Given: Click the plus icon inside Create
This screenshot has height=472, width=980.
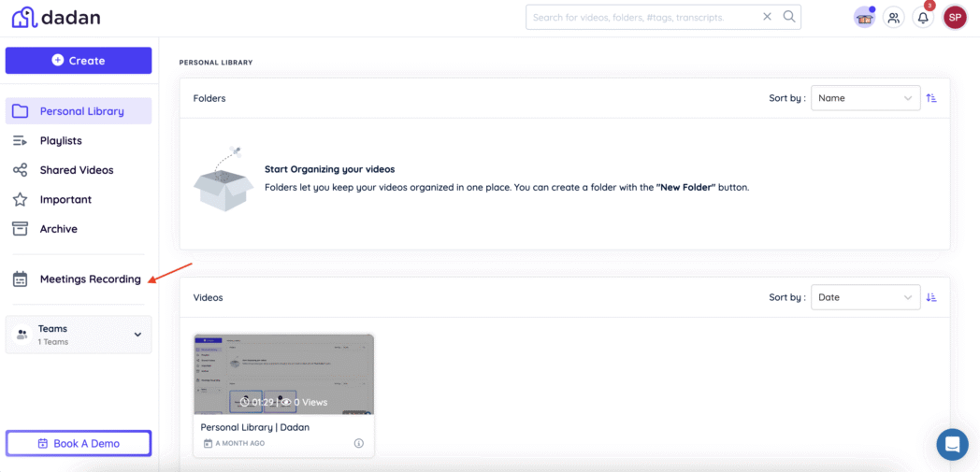Looking at the screenshot, I should (57, 61).
